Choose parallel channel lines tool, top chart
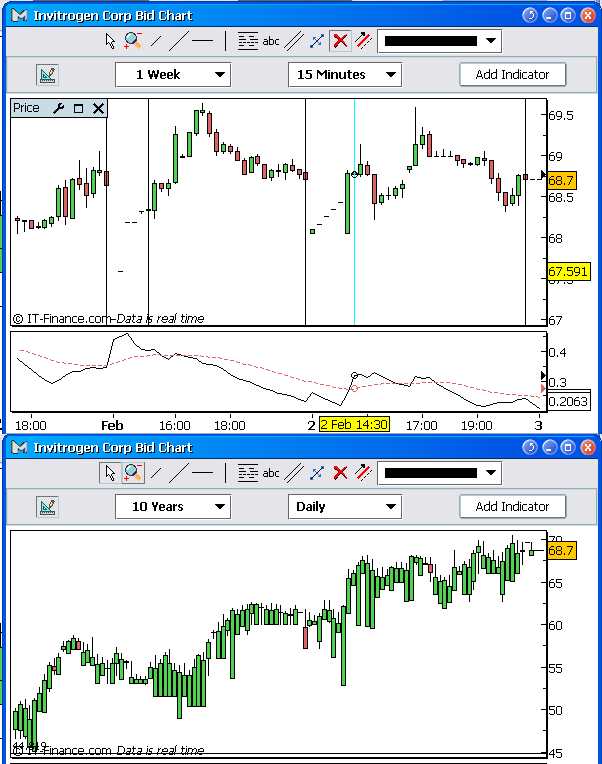The height and width of the screenshot is (764, 602). pos(294,41)
